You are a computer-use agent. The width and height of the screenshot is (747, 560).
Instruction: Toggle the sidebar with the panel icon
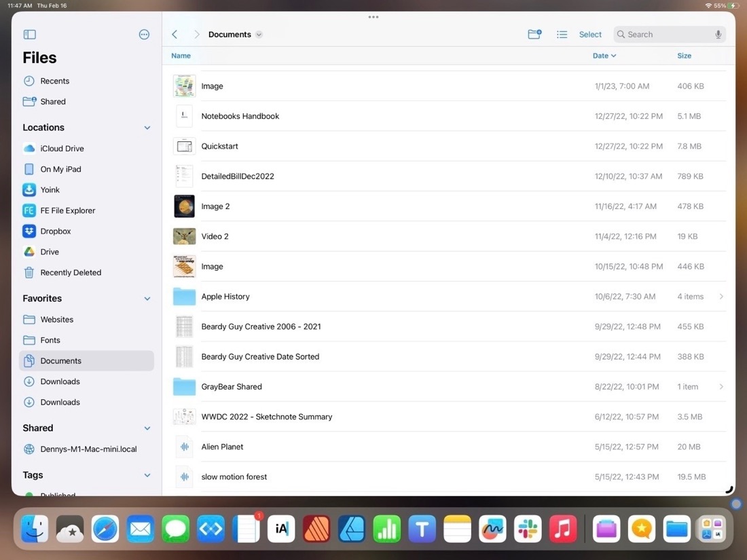pos(29,34)
